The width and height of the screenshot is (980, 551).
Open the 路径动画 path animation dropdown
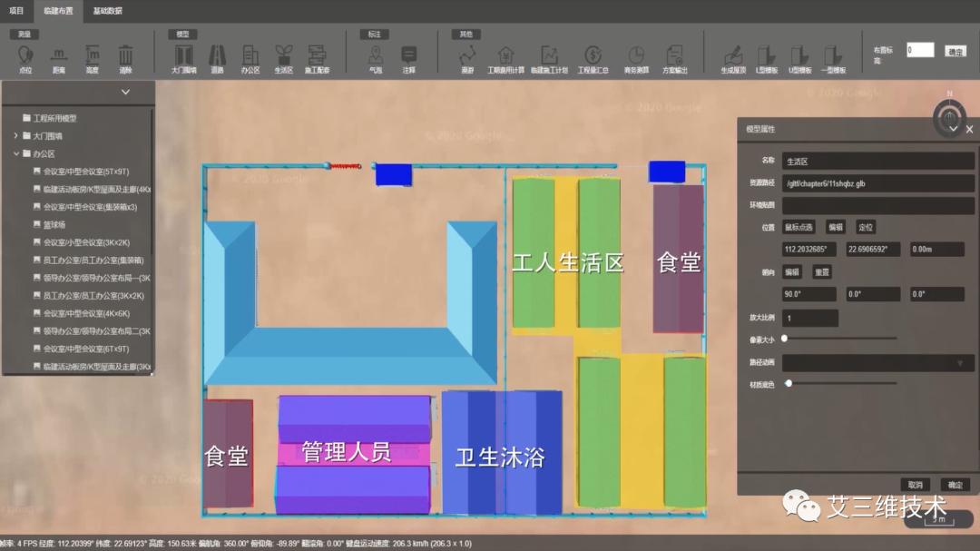(876, 361)
